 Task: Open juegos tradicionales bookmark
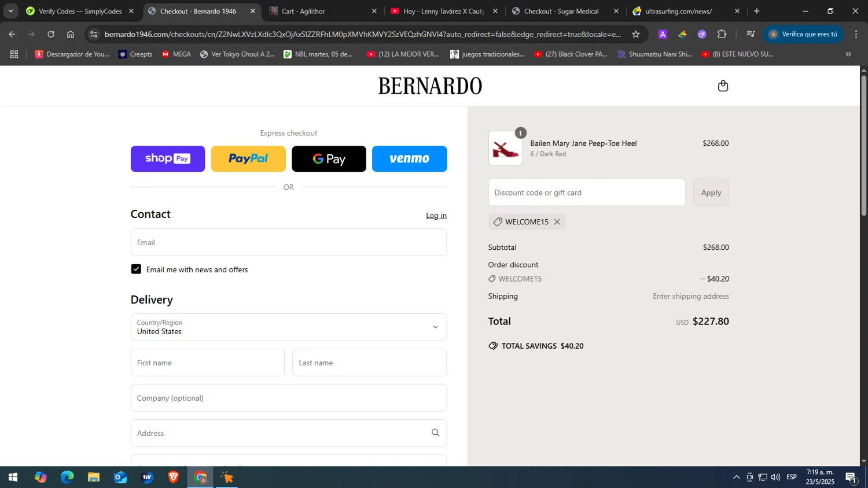pos(487,54)
